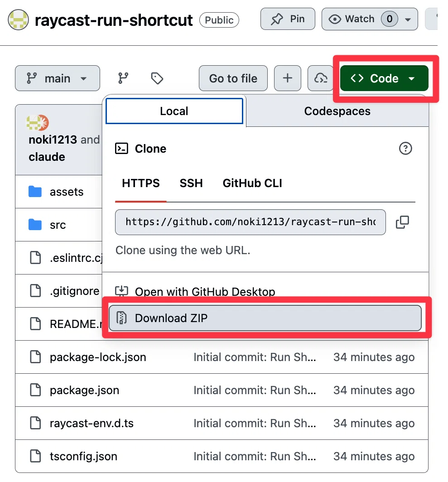Image resolution: width=448 pixels, height=482 pixels.
Task: Select the Local tab
Action: [x=174, y=111]
